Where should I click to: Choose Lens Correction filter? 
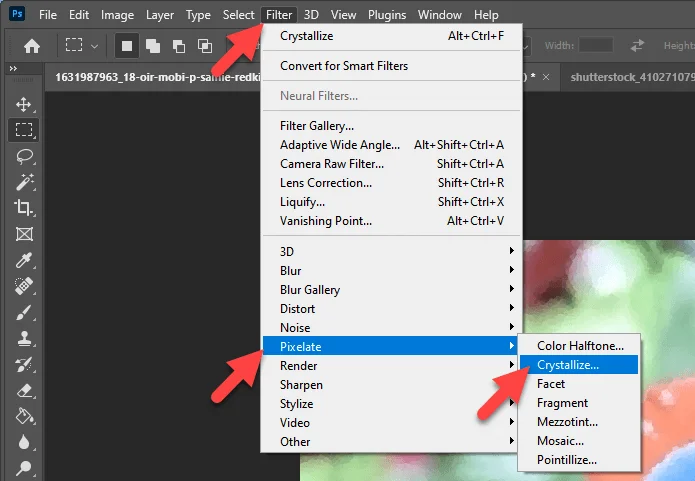[392, 183]
